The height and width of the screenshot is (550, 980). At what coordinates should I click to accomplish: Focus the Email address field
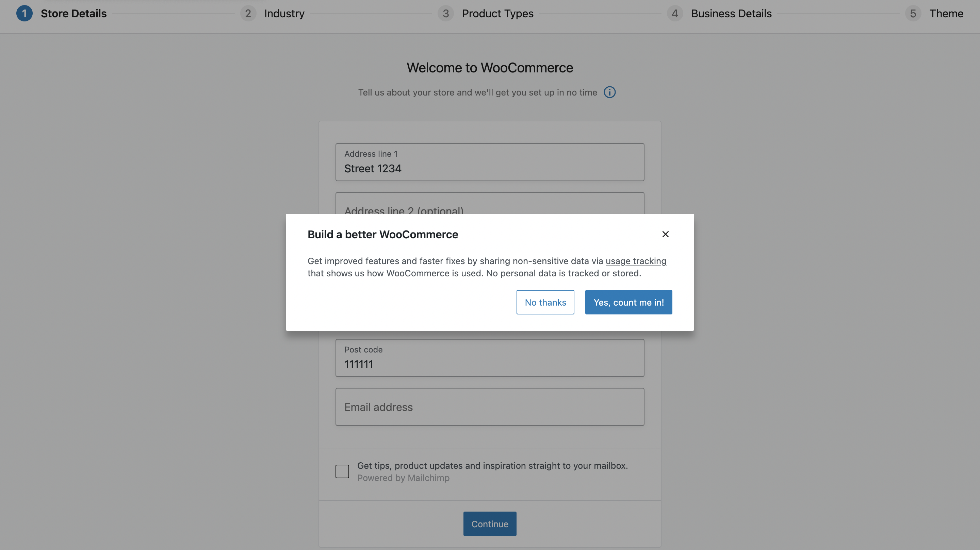(490, 407)
